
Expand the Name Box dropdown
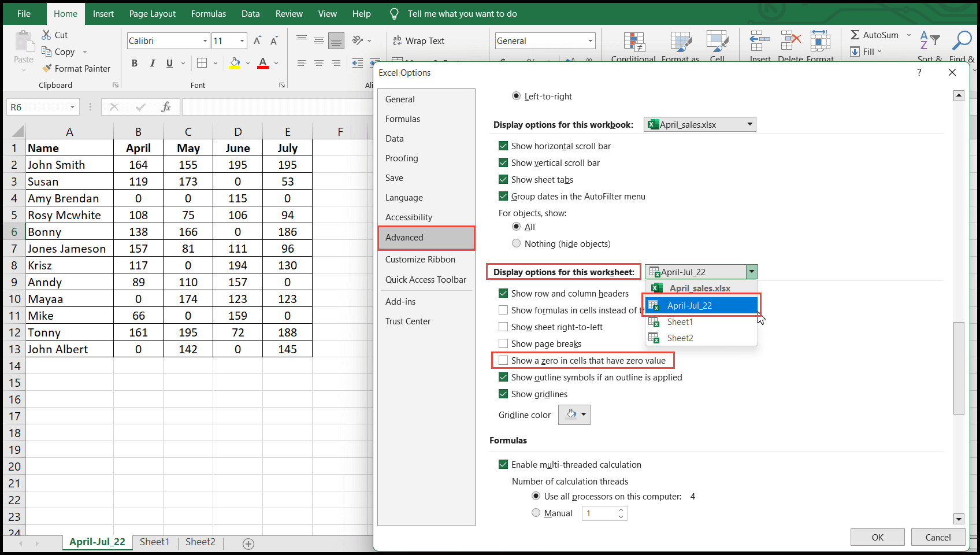coord(72,107)
